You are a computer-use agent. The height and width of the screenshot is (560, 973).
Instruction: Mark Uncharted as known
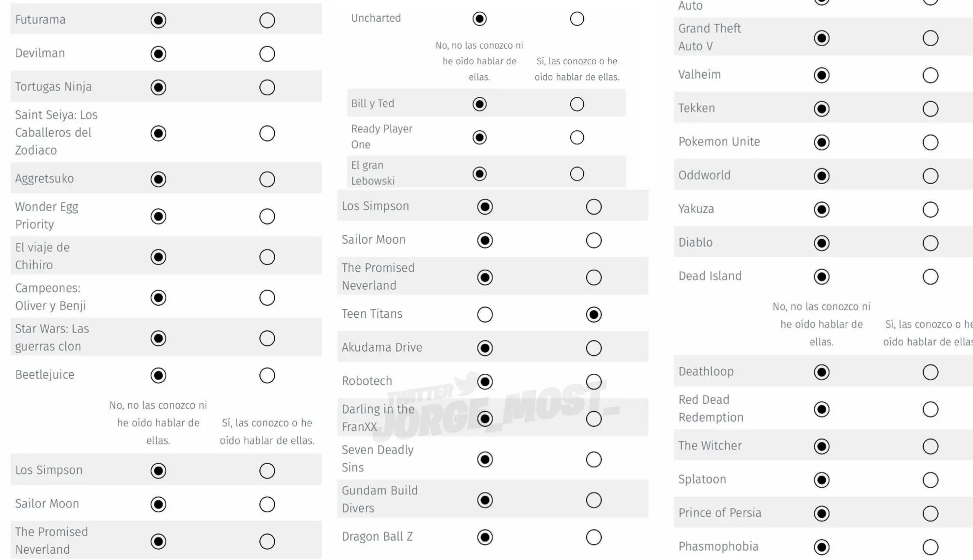577,19
